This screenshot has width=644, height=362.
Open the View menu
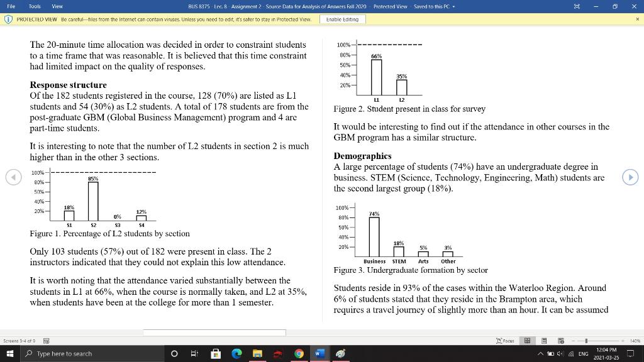[57, 6]
